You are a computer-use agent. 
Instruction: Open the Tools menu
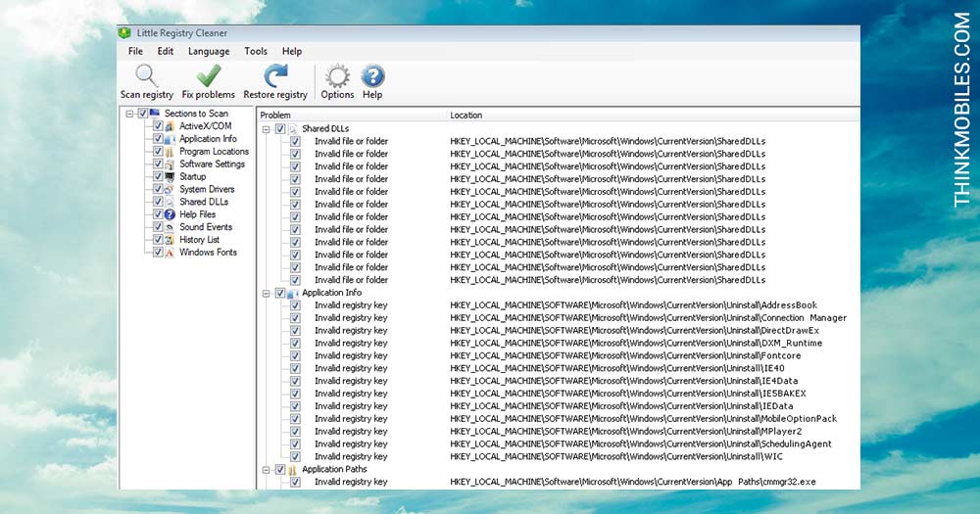coord(256,51)
